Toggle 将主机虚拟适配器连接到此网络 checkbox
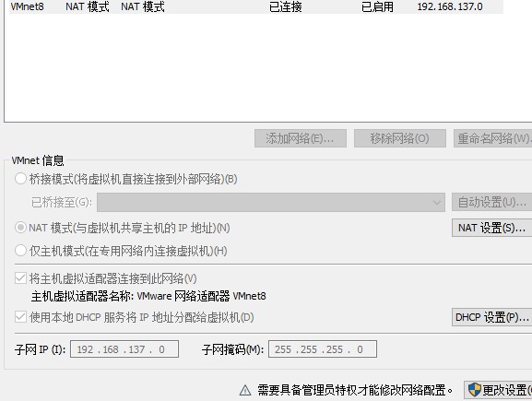This screenshot has height=401, width=532. (20, 278)
